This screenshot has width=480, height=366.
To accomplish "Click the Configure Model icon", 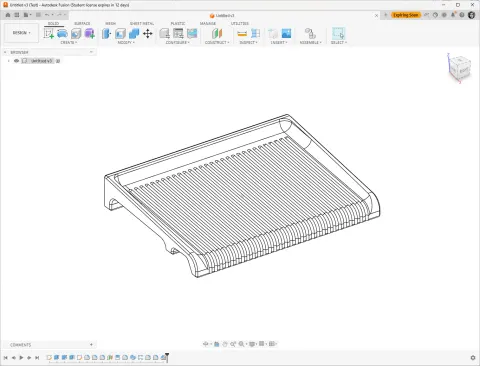I will [164, 33].
